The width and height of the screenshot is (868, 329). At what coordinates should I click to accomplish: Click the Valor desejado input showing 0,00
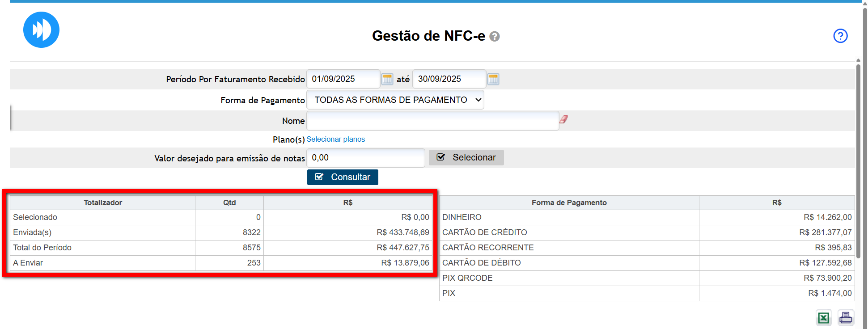(x=365, y=158)
